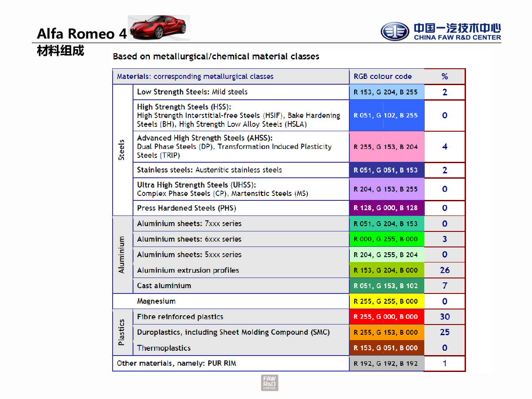Pick the R 051, G 204, B 153 swatch
The image size is (532, 399).
point(387,223)
